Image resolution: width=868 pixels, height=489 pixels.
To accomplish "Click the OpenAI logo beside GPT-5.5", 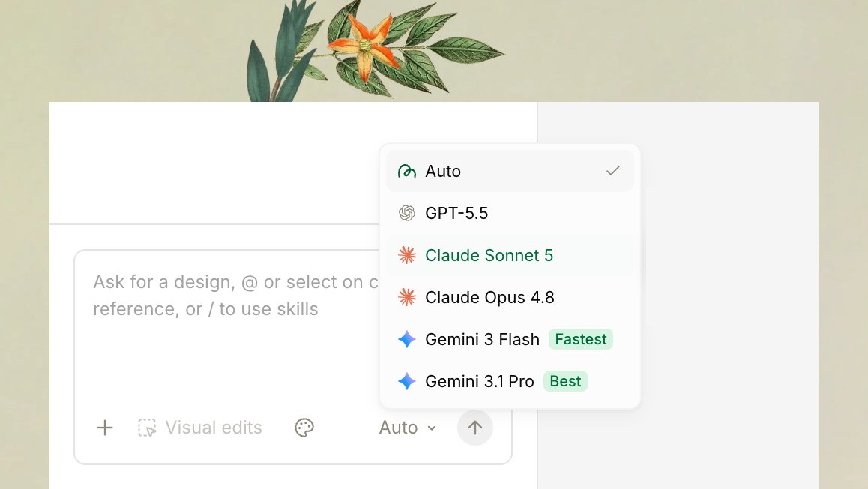I will tap(407, 213).
